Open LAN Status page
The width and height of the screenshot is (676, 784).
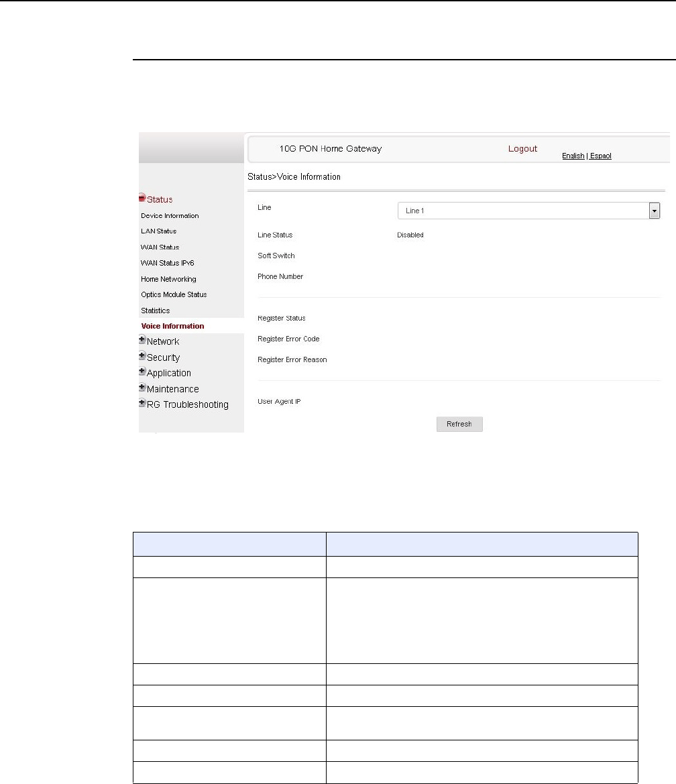coord(158,231)
